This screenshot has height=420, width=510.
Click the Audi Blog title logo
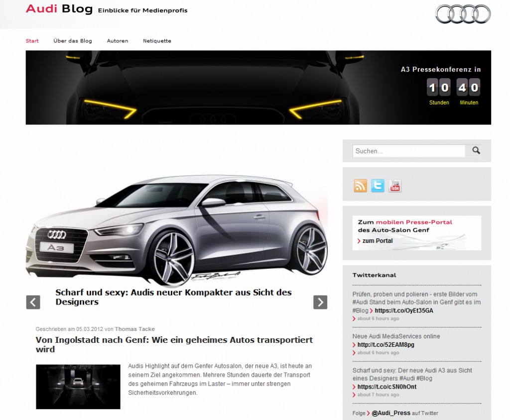59,9
